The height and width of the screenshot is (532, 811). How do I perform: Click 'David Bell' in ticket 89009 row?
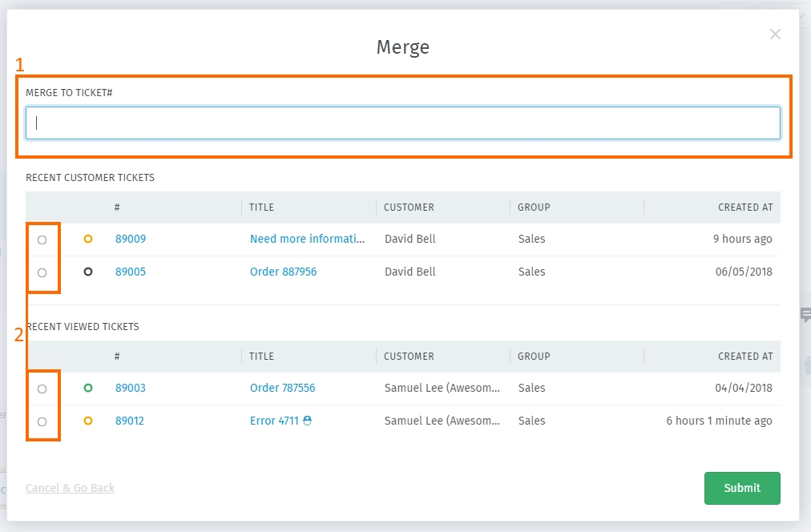410,239
